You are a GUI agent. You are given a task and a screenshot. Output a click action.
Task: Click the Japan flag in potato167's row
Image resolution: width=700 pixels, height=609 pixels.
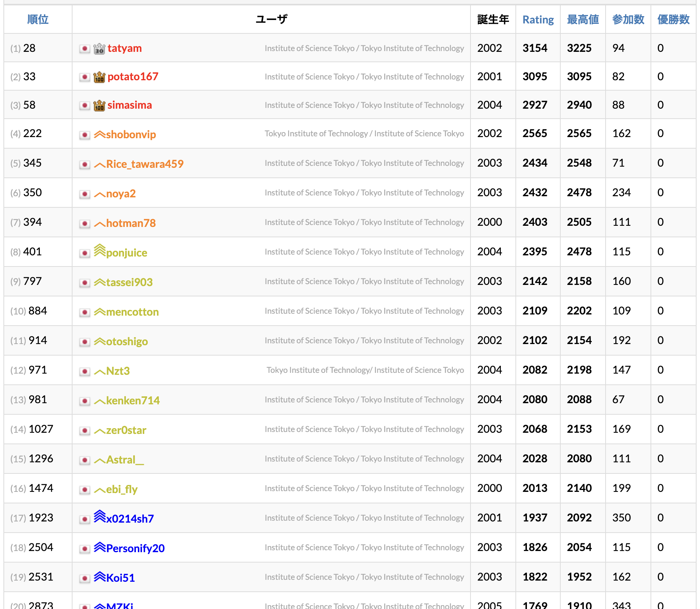point(85,77)
